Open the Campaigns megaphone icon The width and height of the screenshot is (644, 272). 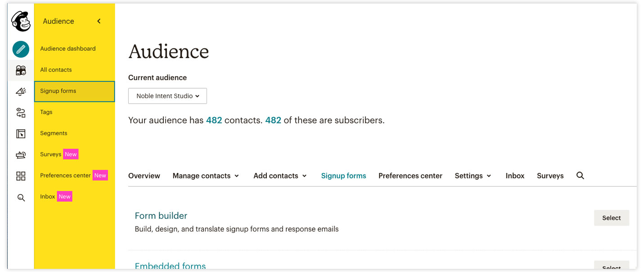pyautogui.click(x=21, y=91)
